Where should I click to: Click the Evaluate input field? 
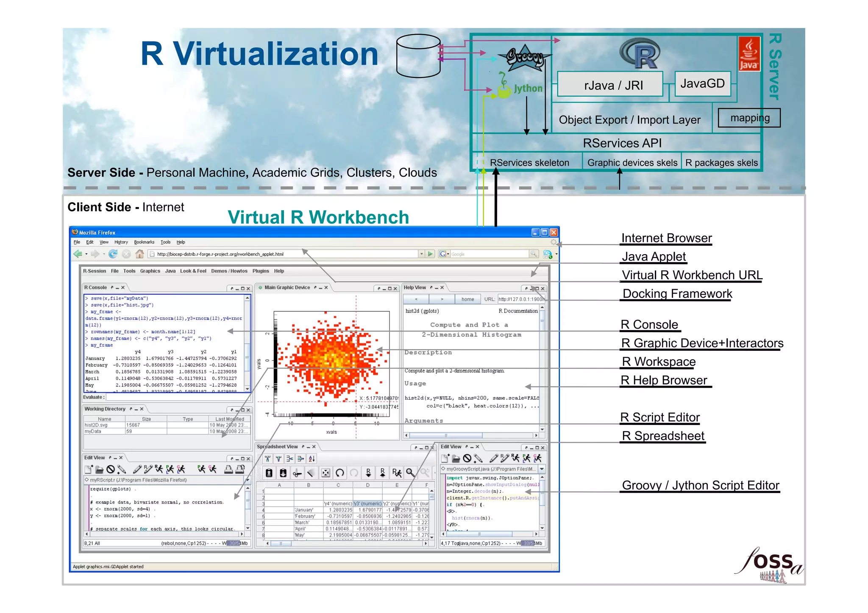[178, 397]
